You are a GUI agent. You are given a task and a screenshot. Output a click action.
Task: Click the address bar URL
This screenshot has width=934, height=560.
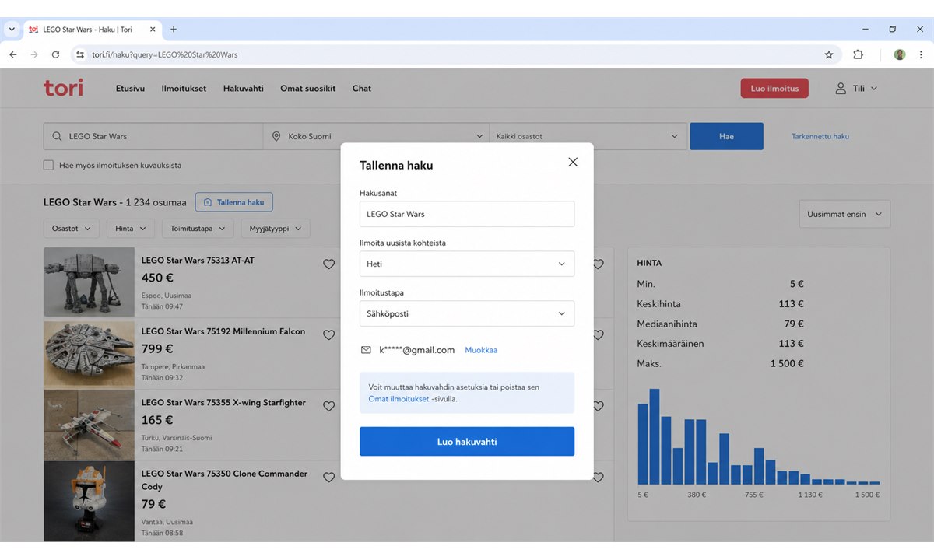(x=165, y=54)
